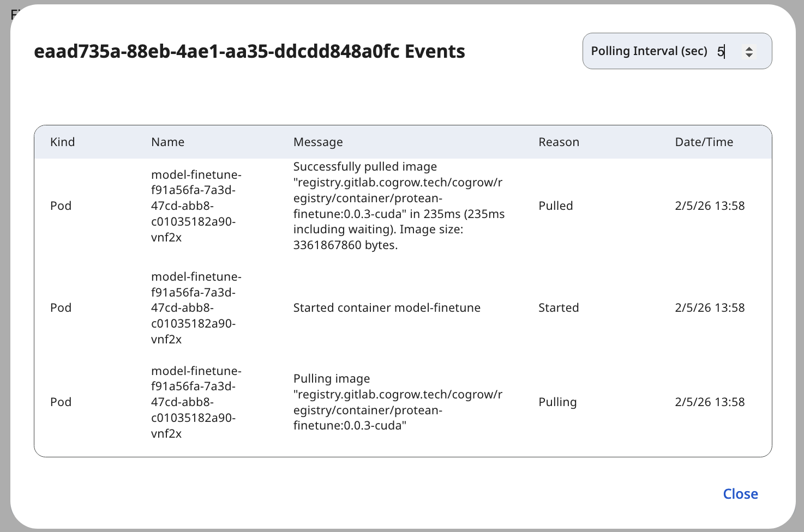
Task: Focus the Polling Interval number field
Action: (x=727, y=51)
